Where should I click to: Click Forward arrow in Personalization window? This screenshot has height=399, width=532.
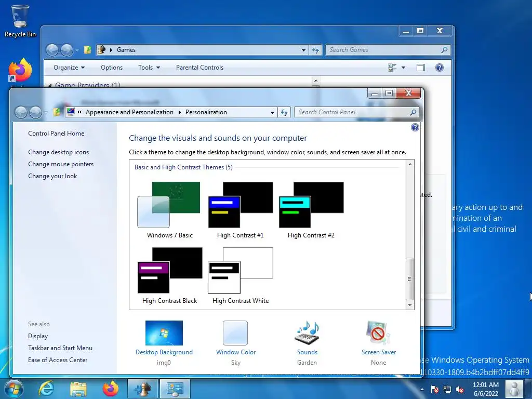point(36,112)
